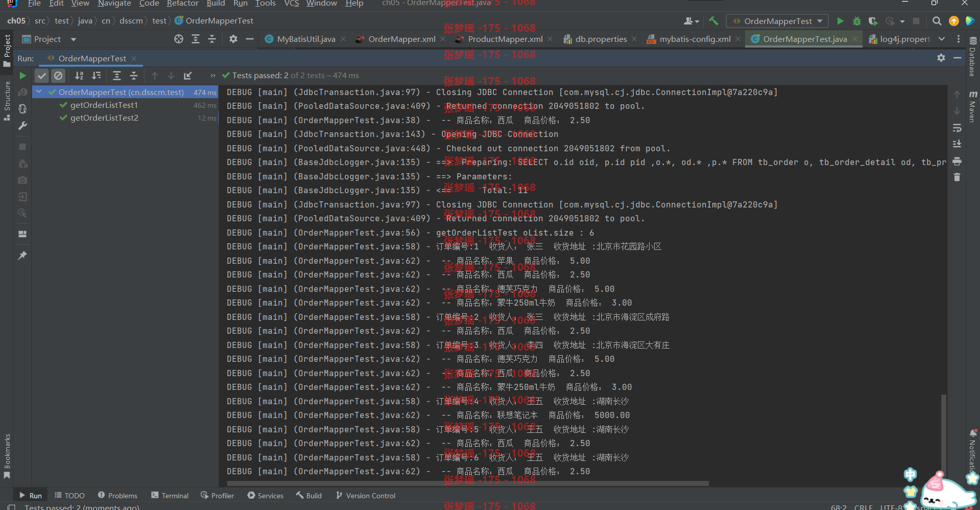
Task: Open Problems tool window
Action: point(117,496)
